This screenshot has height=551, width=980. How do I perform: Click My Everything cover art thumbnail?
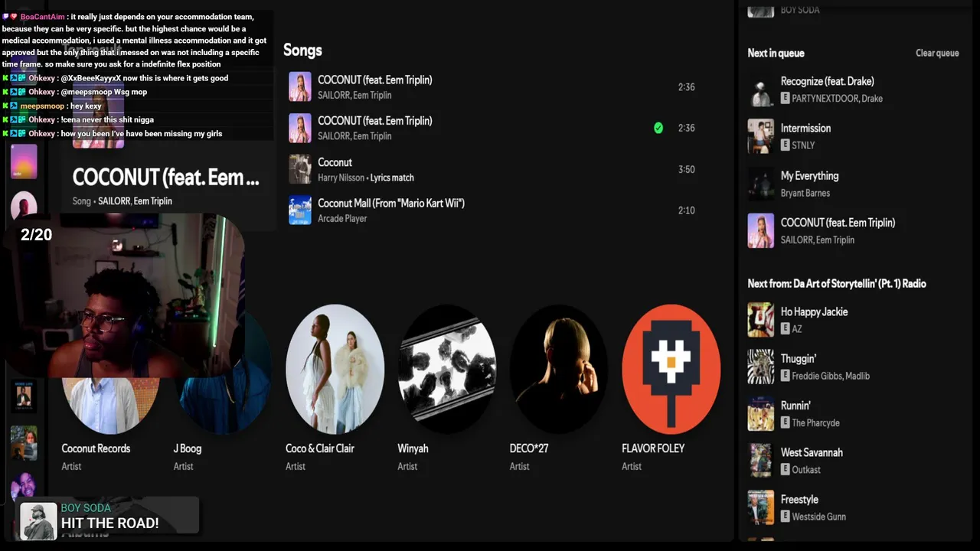[x=761, y=184]
